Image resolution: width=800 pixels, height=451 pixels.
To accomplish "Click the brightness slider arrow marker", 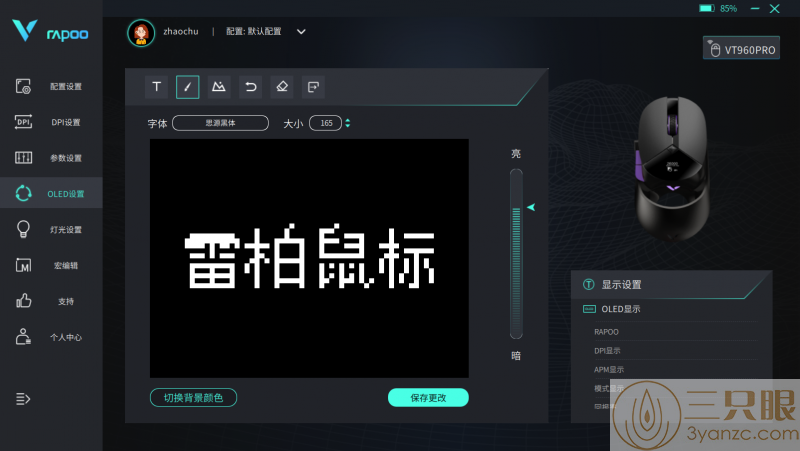I will (531, 207).
